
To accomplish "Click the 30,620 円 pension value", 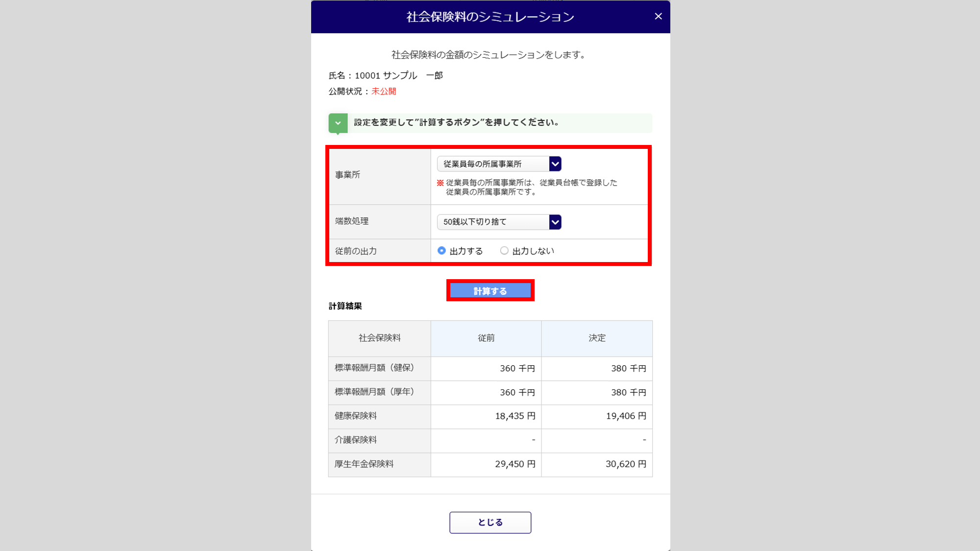I will (626, 464).
